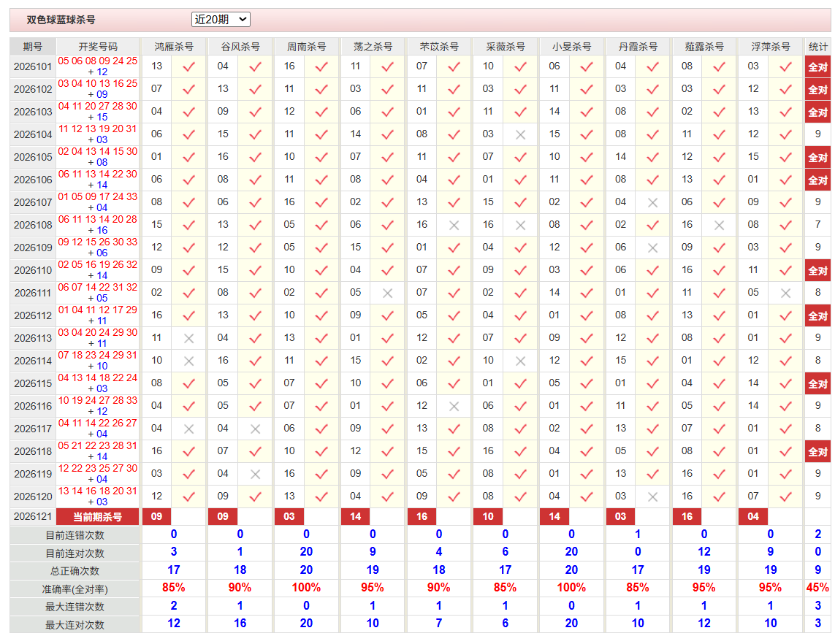This screenshot has height=644, width=835.
Task: Click the red check mark in row 2026120 浮萍杀号
Action: pos(785,497)
